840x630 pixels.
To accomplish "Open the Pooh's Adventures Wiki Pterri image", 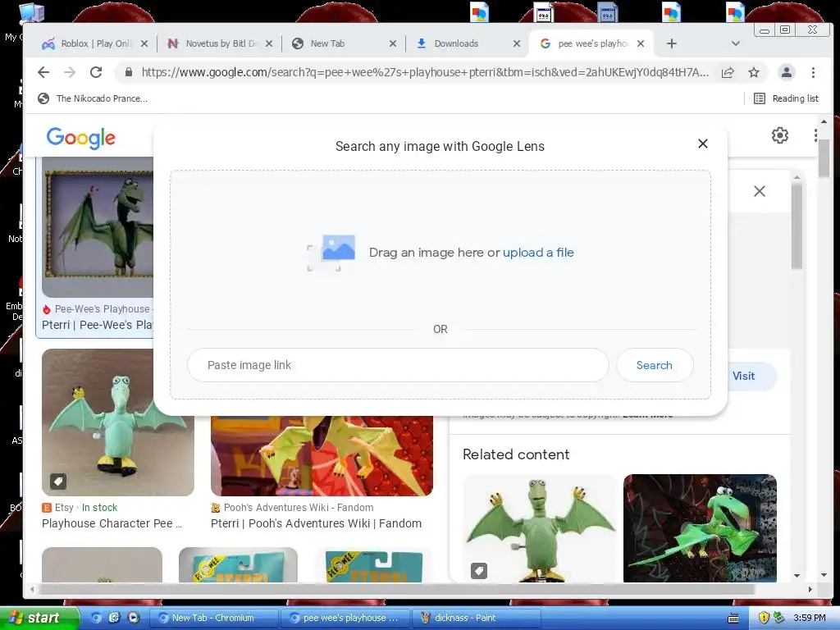I will 322,456.
